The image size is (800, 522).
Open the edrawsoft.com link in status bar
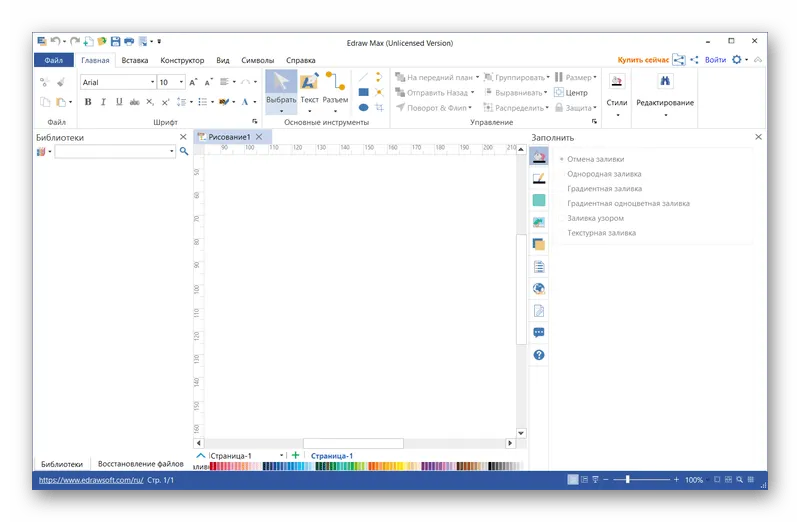click(x=91, y=480)
